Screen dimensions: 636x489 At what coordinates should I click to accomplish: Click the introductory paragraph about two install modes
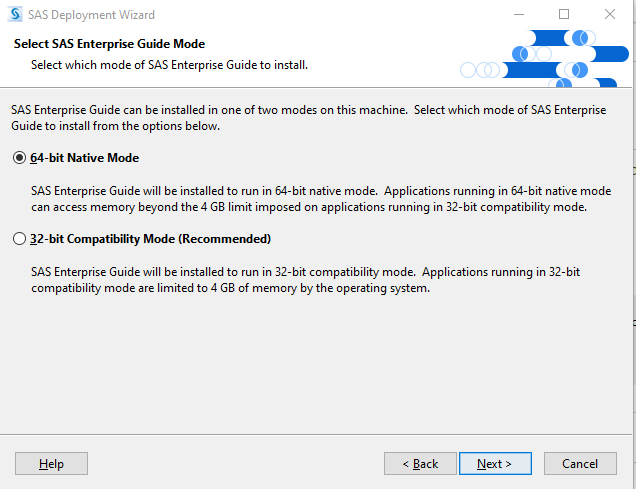pyautogui.click(x=300, y=118)
